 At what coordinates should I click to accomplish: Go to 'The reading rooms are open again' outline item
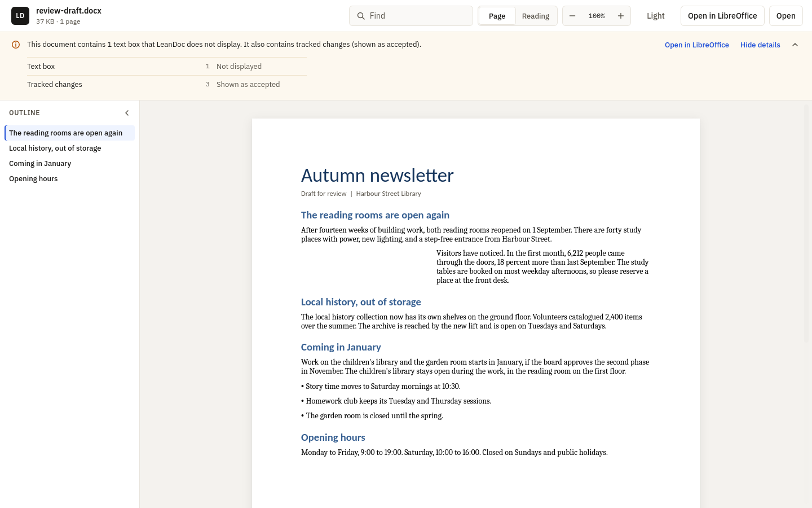coord(69,133)
